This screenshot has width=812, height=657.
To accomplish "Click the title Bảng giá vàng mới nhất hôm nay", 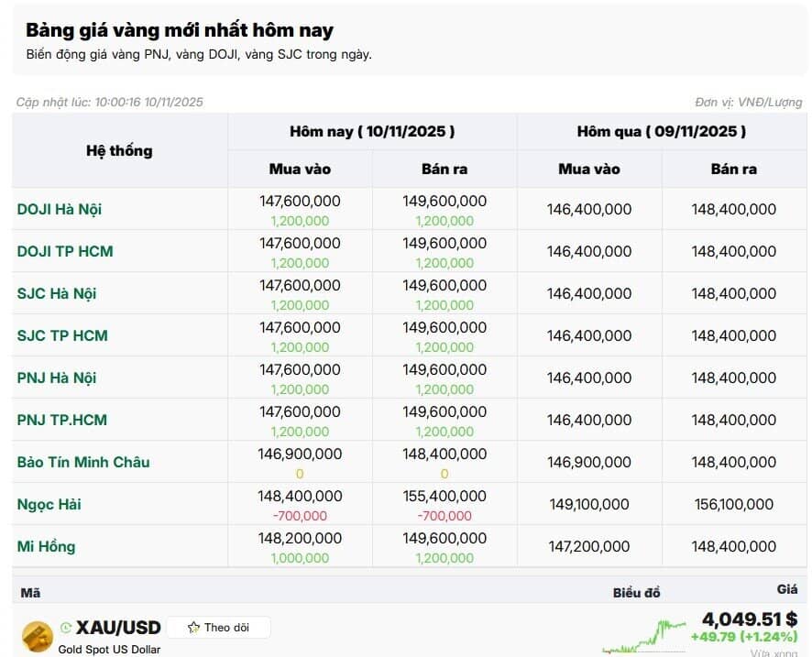I will pos(180,30).
